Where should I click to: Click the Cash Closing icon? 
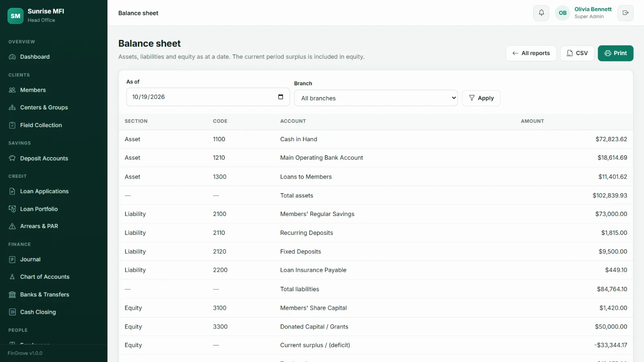(12, 312)
